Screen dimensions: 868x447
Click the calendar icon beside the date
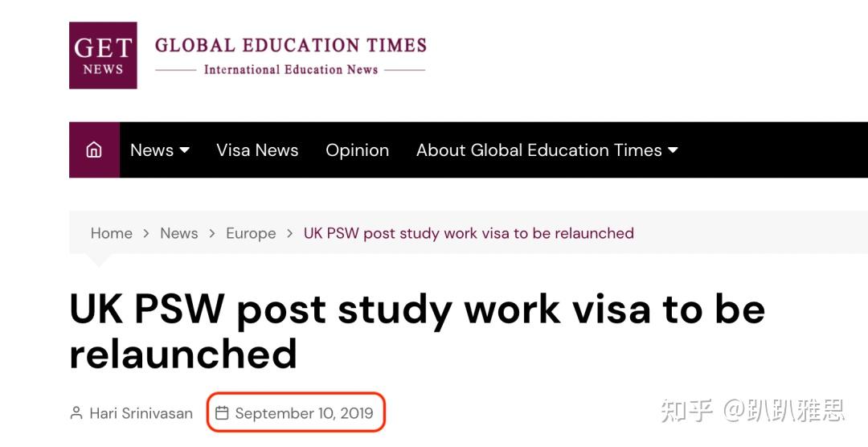(222, 413)
